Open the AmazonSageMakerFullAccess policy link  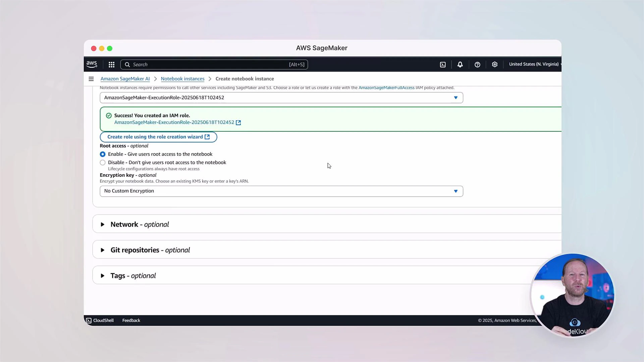[x=386, y=87]
